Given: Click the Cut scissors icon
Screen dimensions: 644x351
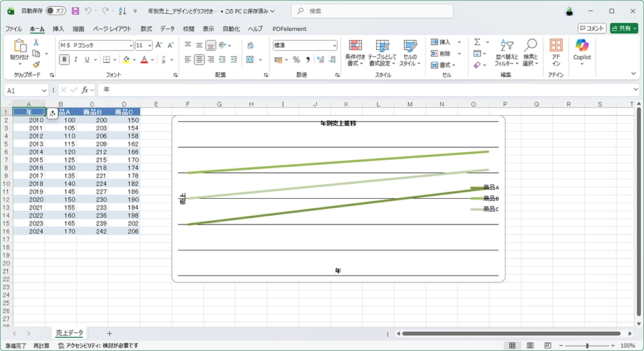Looking at the screenshot, I should tap(36, 43).
